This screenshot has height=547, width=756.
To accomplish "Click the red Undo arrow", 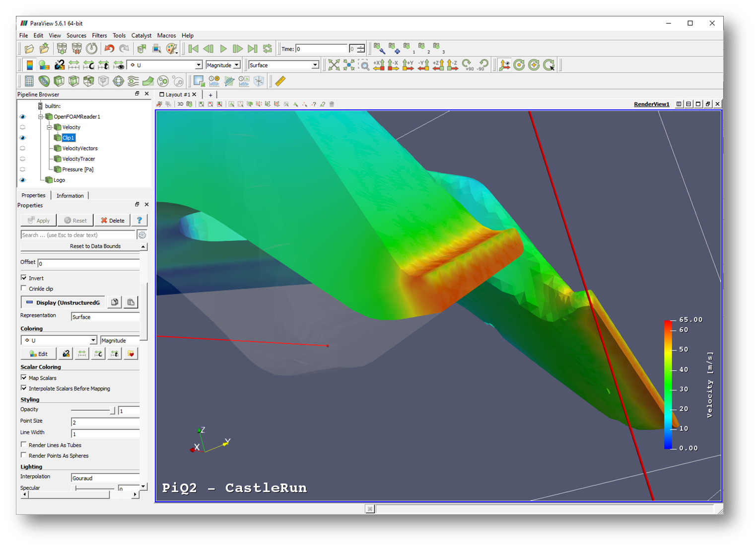I will [109, 49].
